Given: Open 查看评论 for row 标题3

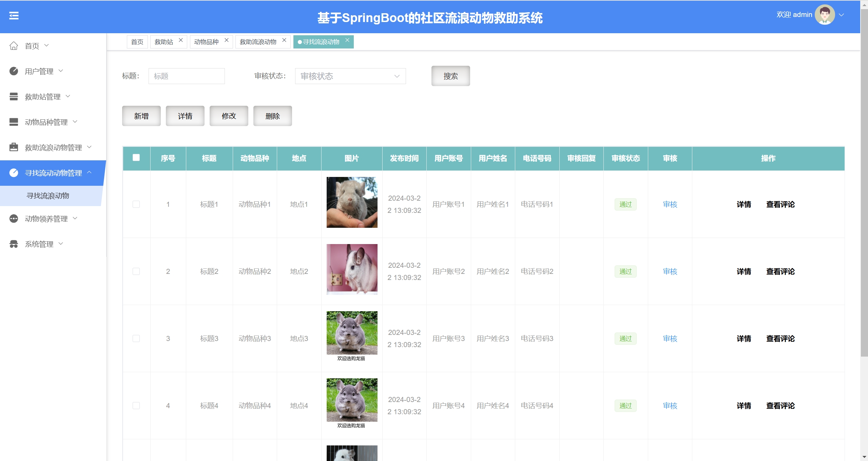Looking at the screenshot, I should [x=780, y=339].
